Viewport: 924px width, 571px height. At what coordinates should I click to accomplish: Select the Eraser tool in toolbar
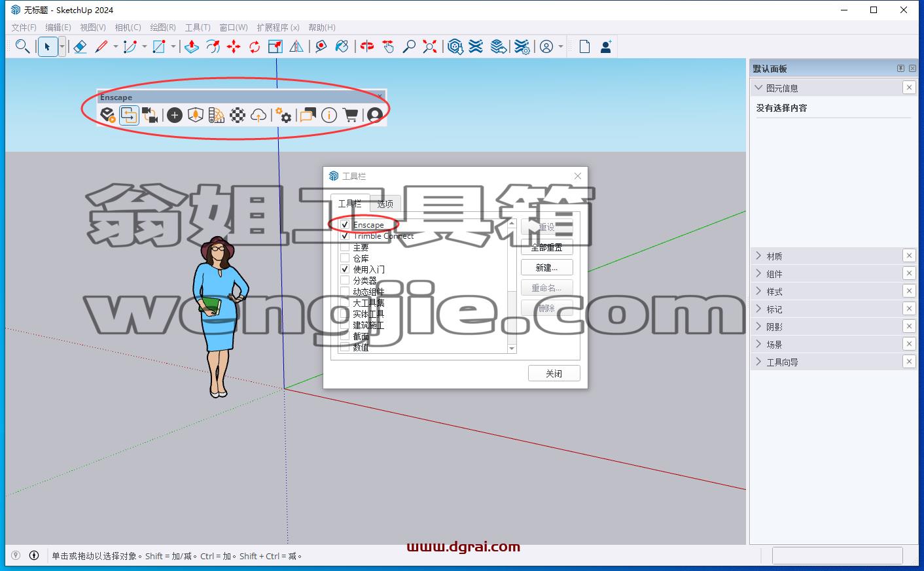(x=80, y=46)
